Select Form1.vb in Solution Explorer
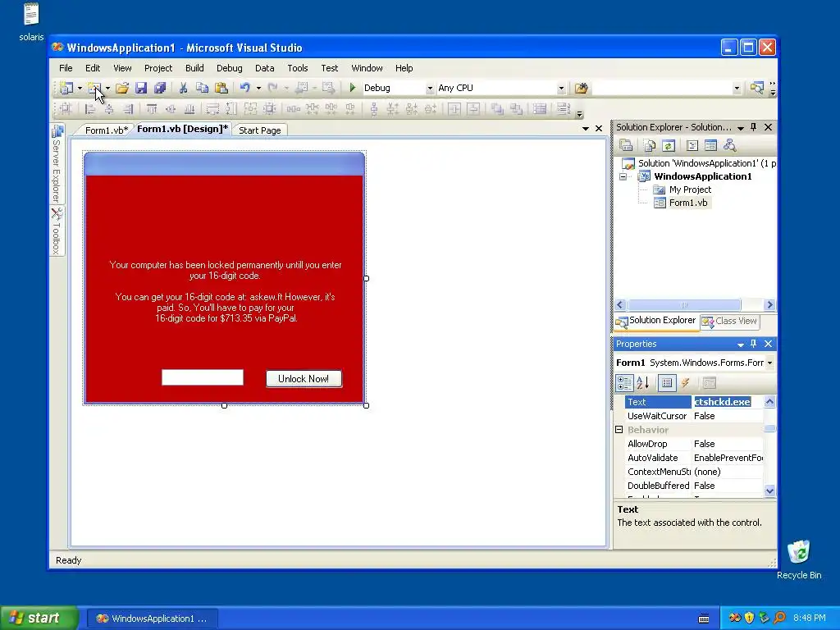The height and width of the screenshot is (630, 840). (x=688, y=203)
